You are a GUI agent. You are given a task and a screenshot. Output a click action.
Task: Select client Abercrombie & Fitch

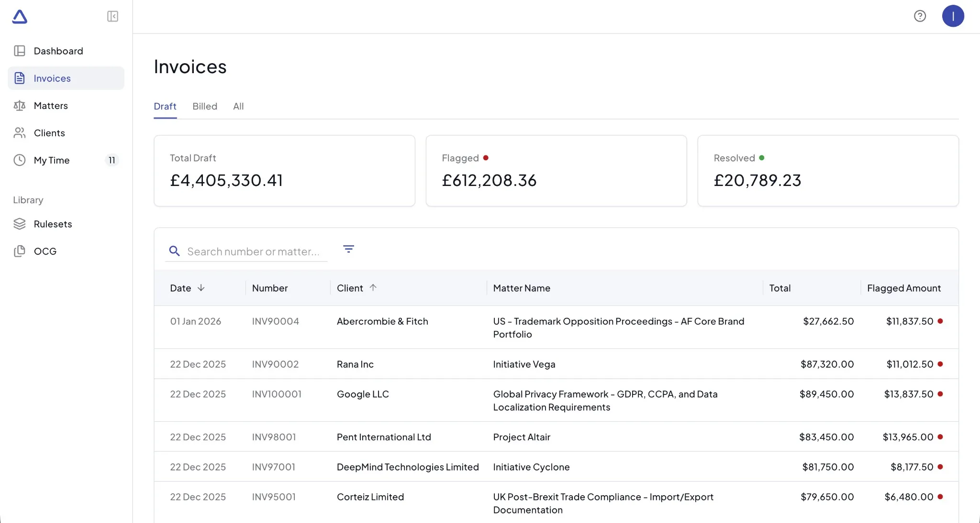[382, 321]
